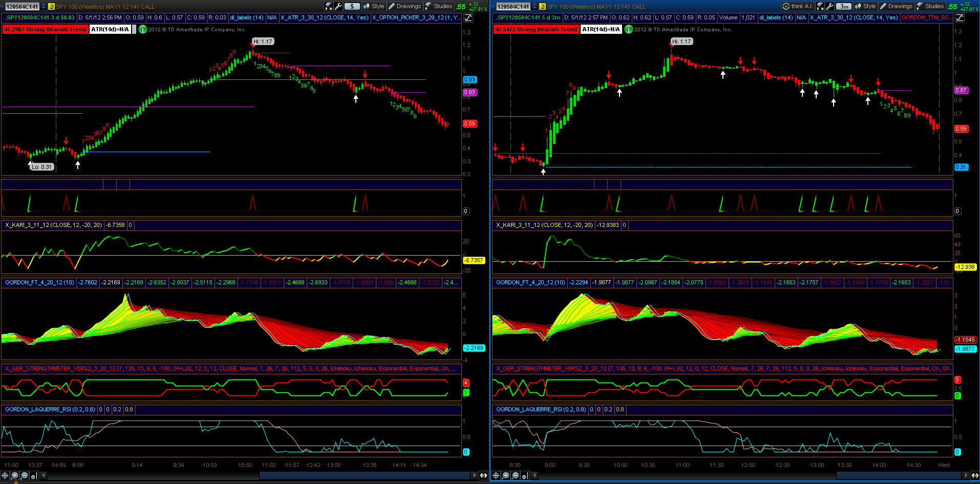
Task: Click right chart Volume label
Action: (x=728, y=17)
